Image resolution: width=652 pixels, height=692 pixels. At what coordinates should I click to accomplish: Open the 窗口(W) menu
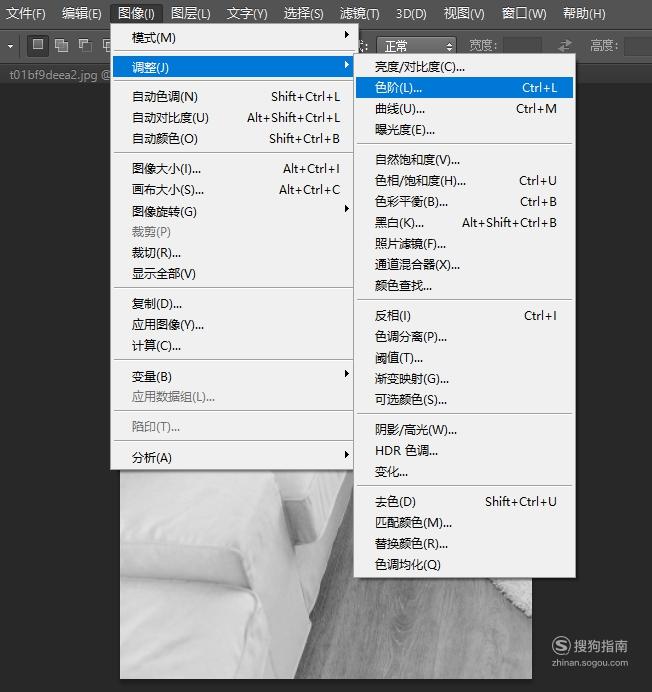coord(524,14)
